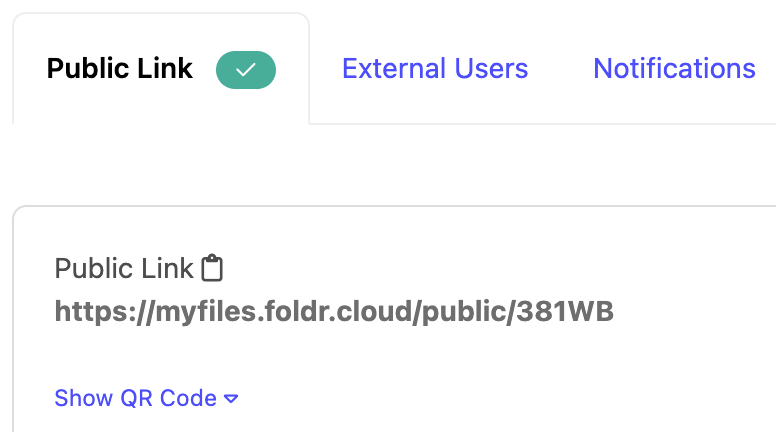Open the Notifications tab

[x=674, y=69]
